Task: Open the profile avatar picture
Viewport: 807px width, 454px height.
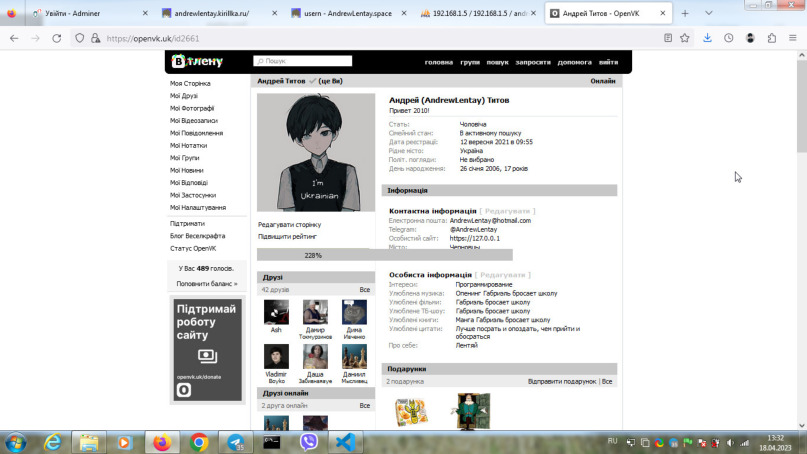Action: click(316, 152)
